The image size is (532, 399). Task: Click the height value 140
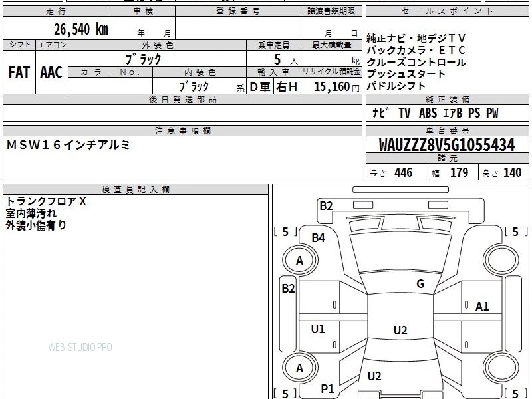tap(512, 173)
